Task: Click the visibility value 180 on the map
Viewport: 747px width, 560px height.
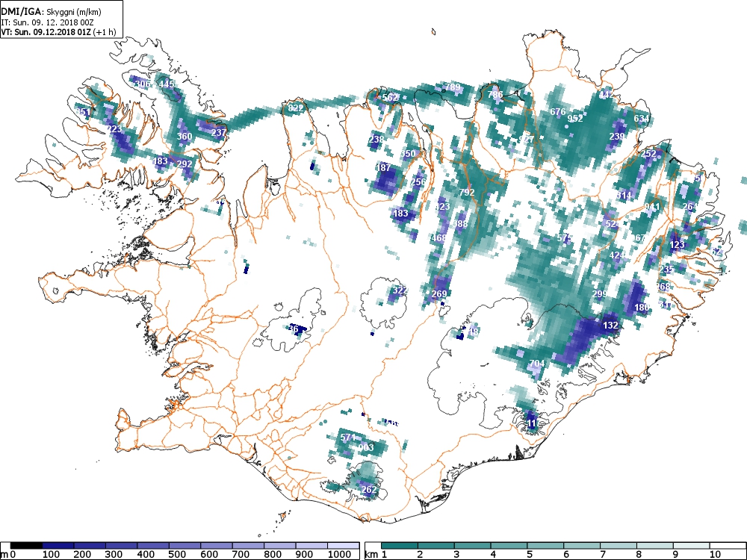Action: pos(642,308)
